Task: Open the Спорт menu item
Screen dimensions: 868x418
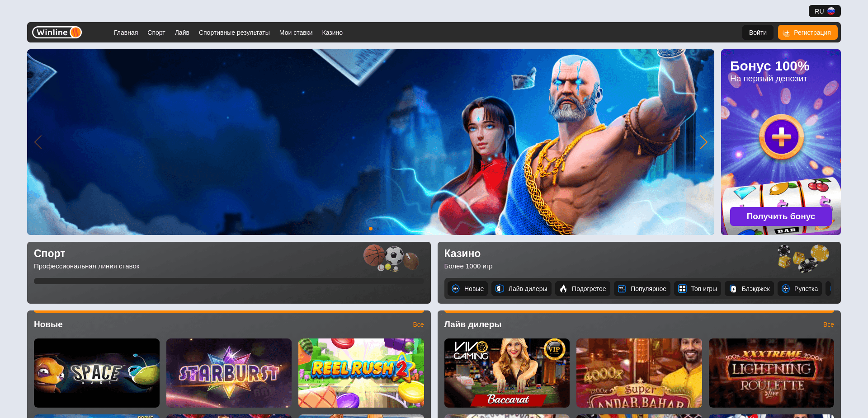Action: point(156,32)
